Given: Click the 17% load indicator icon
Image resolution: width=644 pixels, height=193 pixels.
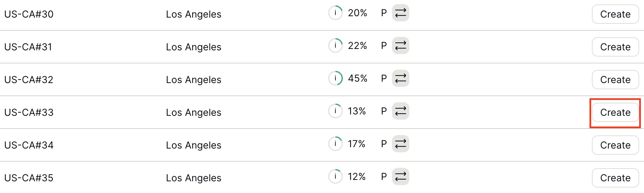Looking at the screenshot, I should (335, 144).
